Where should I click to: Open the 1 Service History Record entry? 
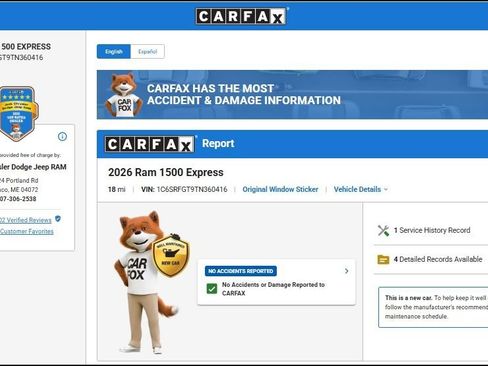[432, 230]
